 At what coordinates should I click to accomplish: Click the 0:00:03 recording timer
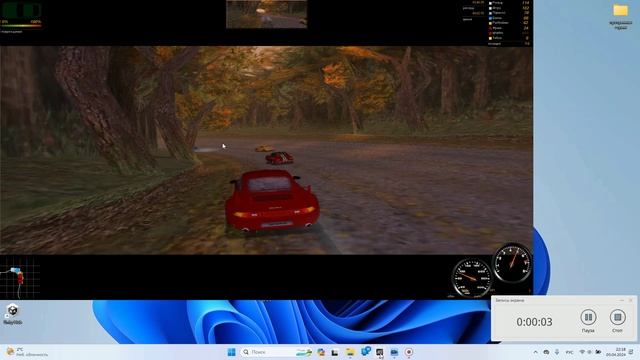pos(534,322)
